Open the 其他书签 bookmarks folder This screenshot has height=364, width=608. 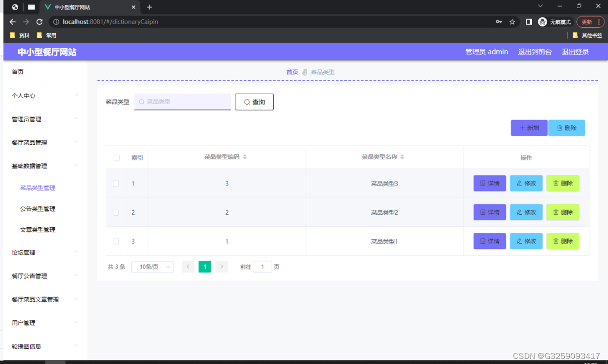tap(587, 36)
